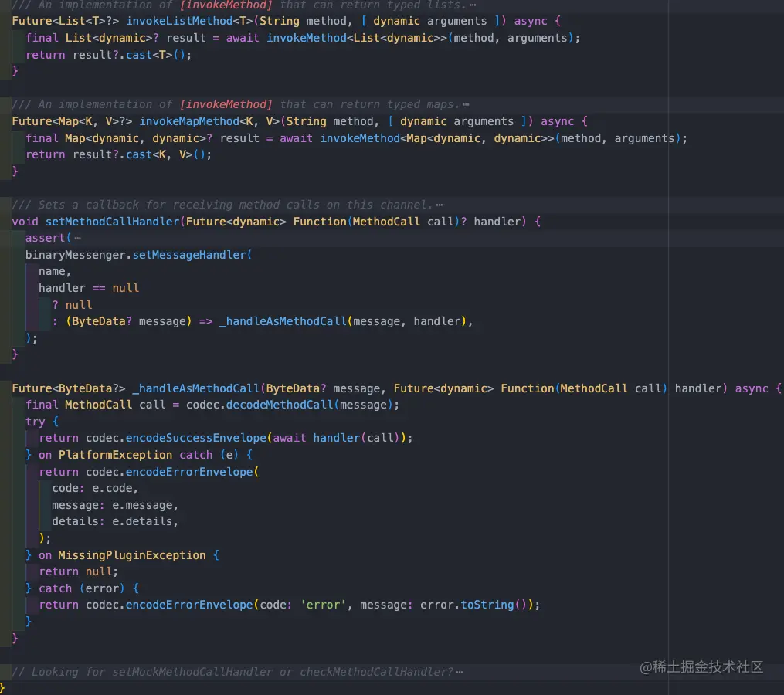Click PlatformException in the catch clause
Screen dimensions: 784x695
point(116,455)
